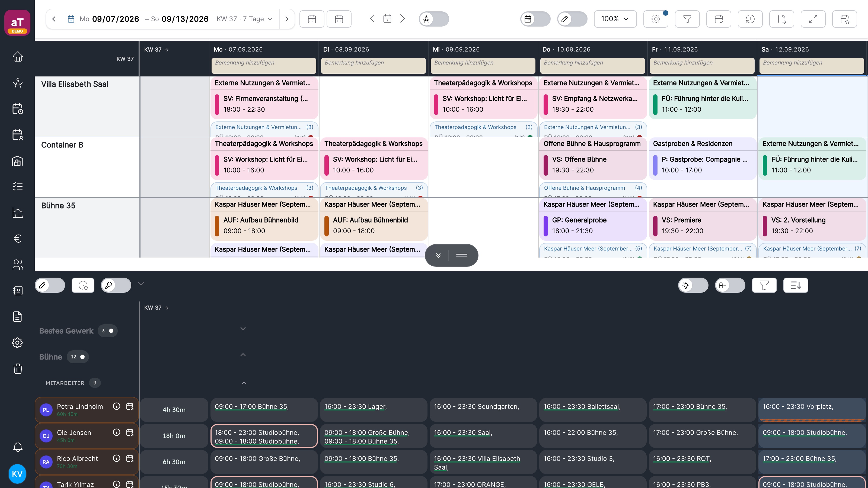Expand options chevron next to wrench toggle
Viewport: 868px width, 488px height.
click(141, 284)
